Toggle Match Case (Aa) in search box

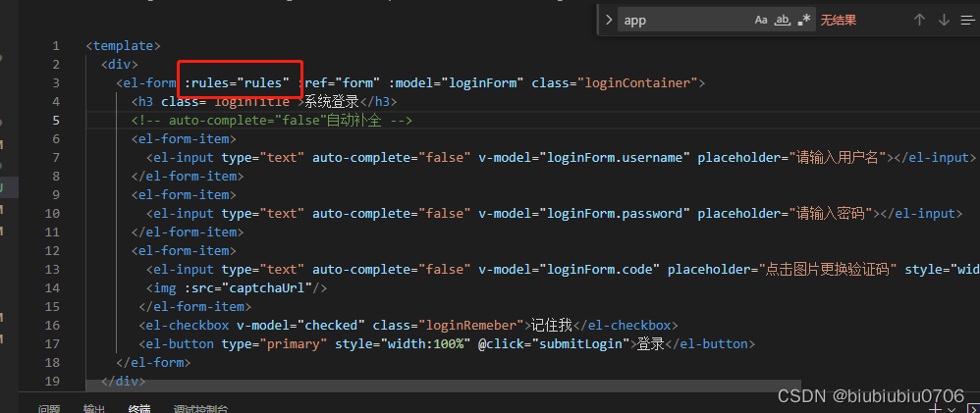(x=761, y=20)
